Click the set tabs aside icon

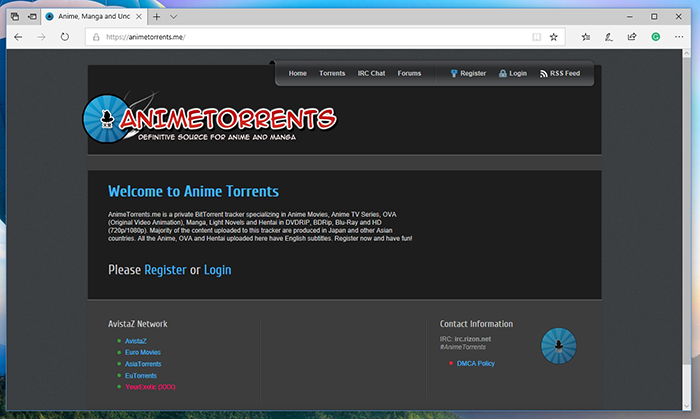coord(32,17)
